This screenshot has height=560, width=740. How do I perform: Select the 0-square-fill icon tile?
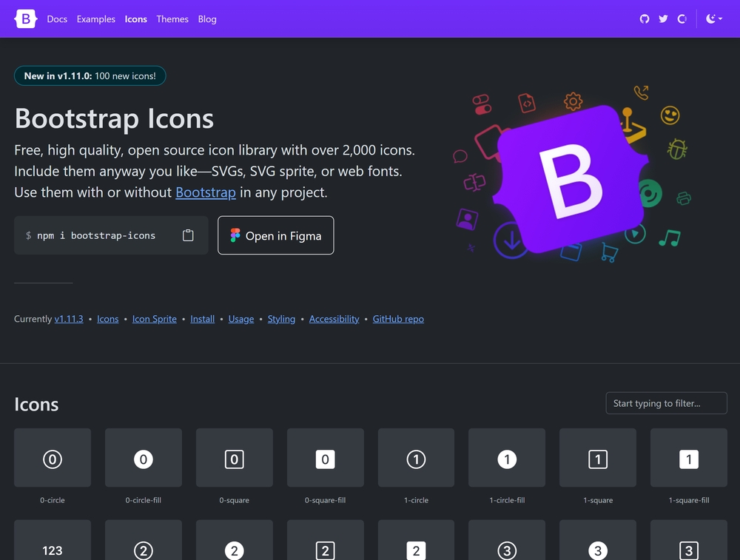coord(325,458)
